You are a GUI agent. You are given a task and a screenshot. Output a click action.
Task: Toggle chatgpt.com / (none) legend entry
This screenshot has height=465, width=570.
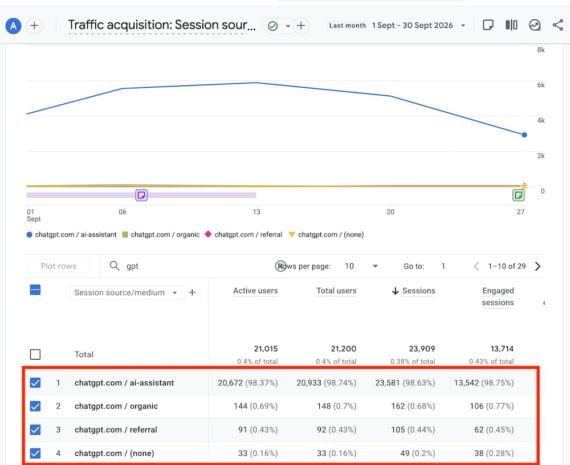[326, 234]
